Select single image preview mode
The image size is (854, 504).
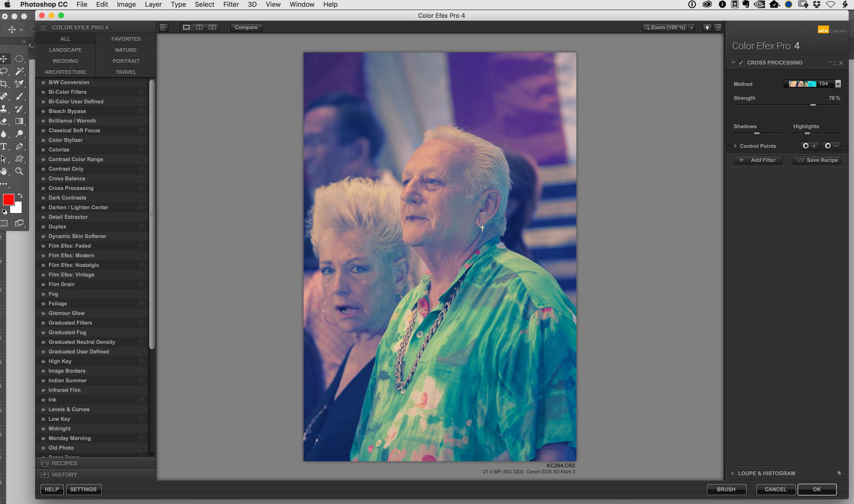pyautogui.click(x=186, y=27)
